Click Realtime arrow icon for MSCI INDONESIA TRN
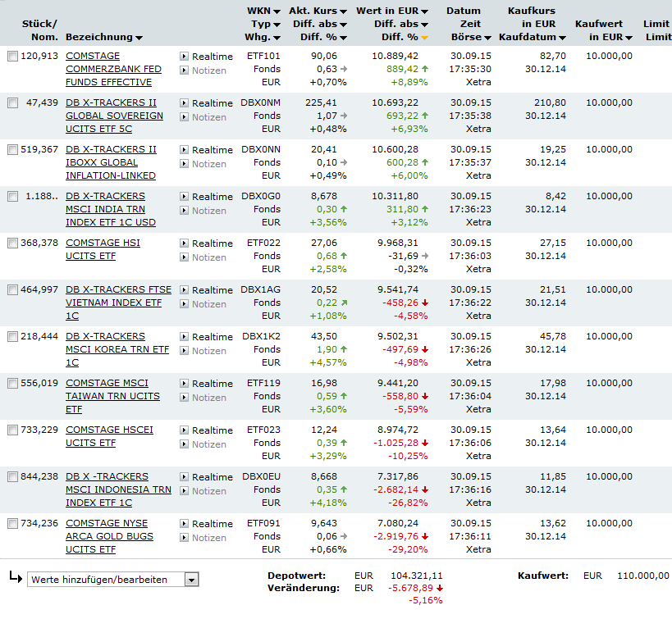The height and width of the screenshot is (619, 672). [184, 476]
